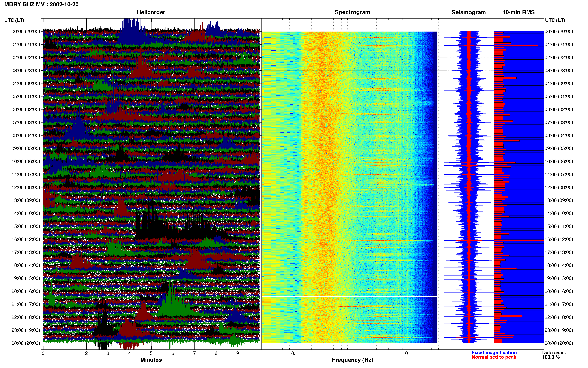
Task: Click the 'Fixed magnification' legend text
Action: coord(494,352)
